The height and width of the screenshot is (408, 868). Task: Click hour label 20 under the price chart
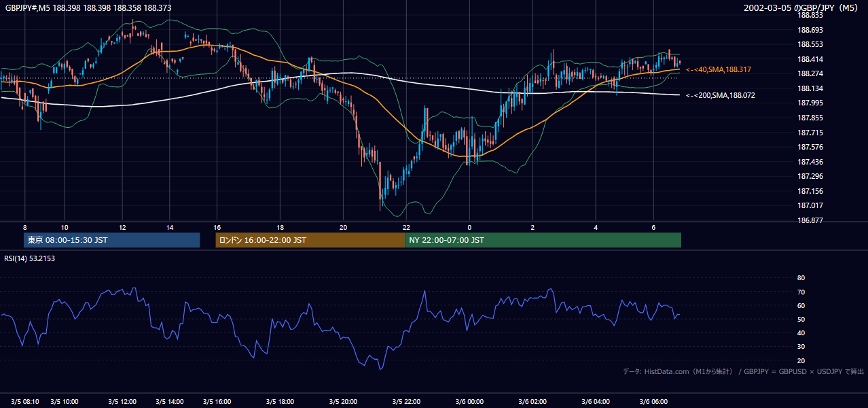click(x=343, y=227)
